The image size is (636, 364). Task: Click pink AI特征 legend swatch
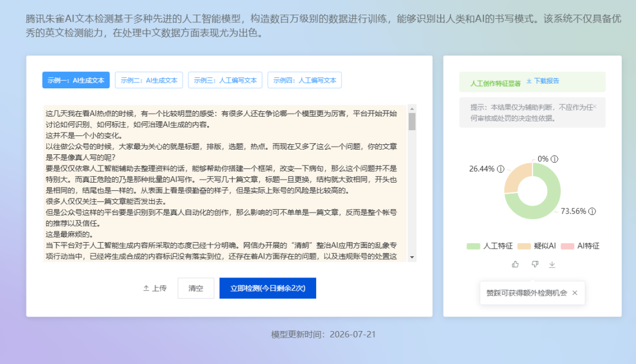[x=568, y=246]
